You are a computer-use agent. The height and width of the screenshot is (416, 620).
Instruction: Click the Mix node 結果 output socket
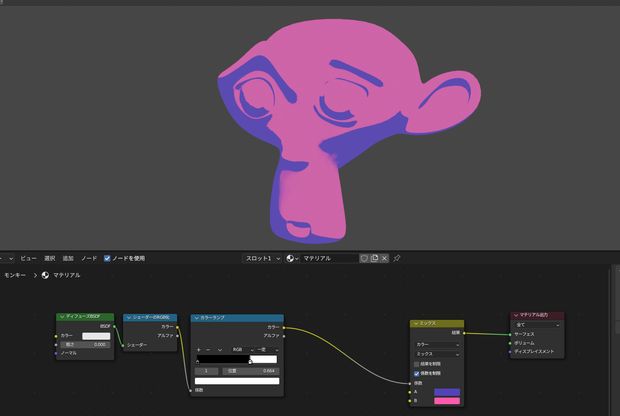[464, 333]
